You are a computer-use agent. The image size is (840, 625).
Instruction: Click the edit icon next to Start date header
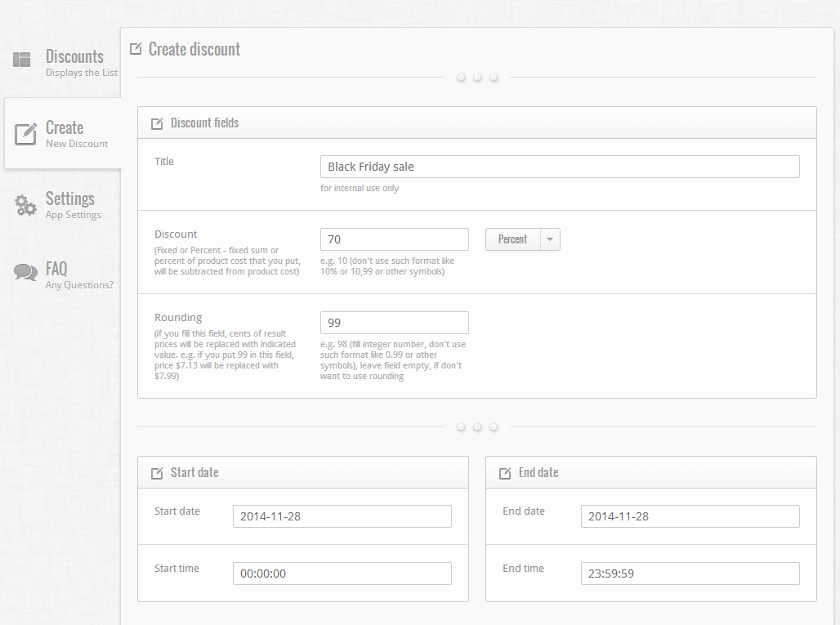tap(157, 473)
